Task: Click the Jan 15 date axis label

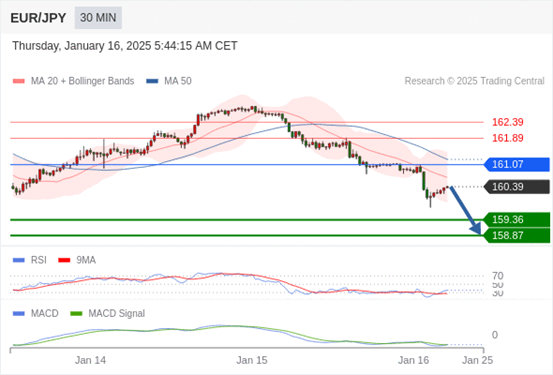Action: pos(252,360)
